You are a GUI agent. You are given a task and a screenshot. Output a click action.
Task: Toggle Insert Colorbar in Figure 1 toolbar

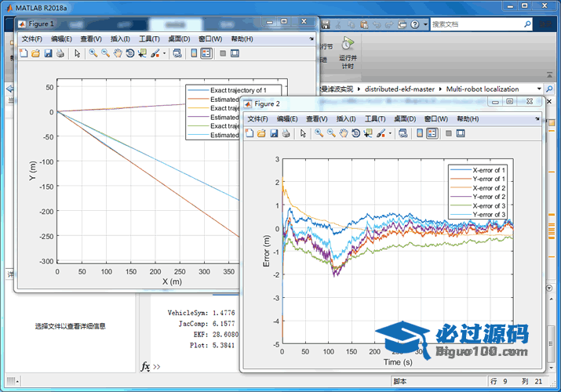(194, 53)
